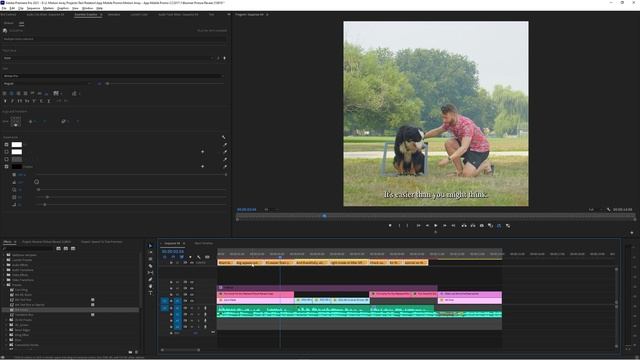Create new custom bin in Effects panel
The height and width of the screenshot is (360, 640).
pyautogui.click(x=130, y=352)
